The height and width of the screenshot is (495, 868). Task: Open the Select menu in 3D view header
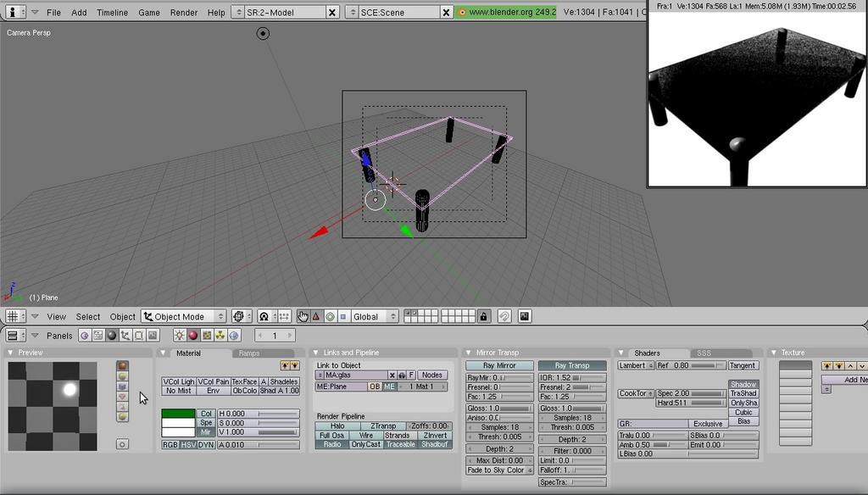point(88,317)
